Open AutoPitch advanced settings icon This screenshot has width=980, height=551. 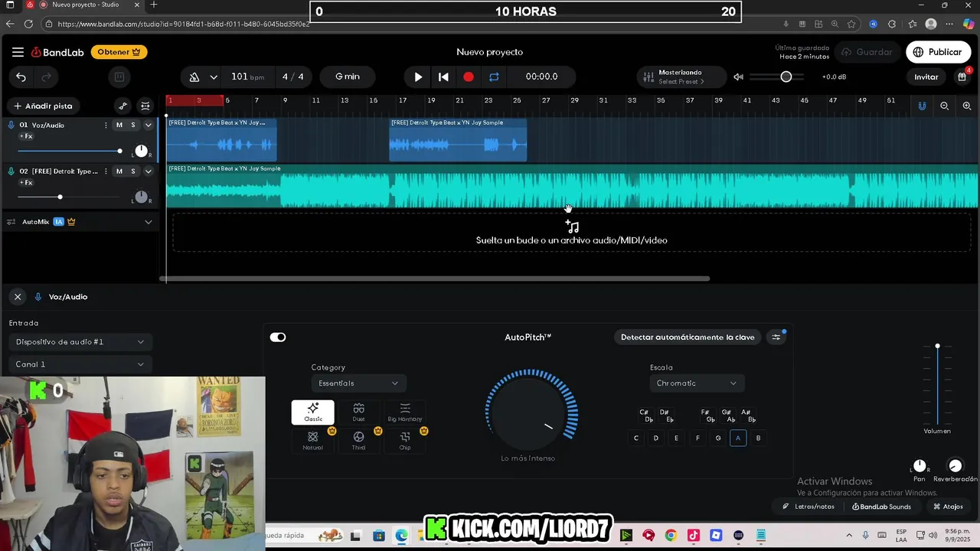776,337
